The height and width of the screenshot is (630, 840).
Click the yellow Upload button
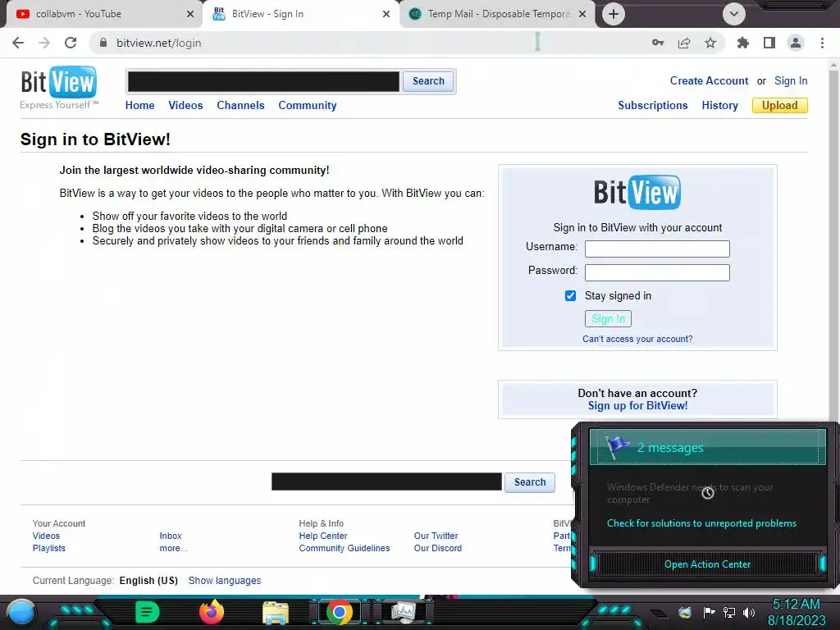pyautogui.click(x=779, y=106)
